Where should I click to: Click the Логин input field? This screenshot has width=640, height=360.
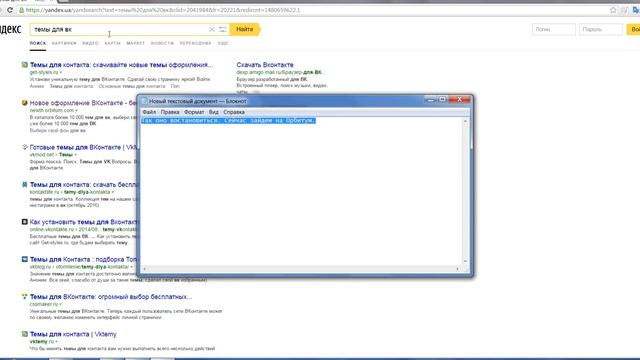[553, 29]
